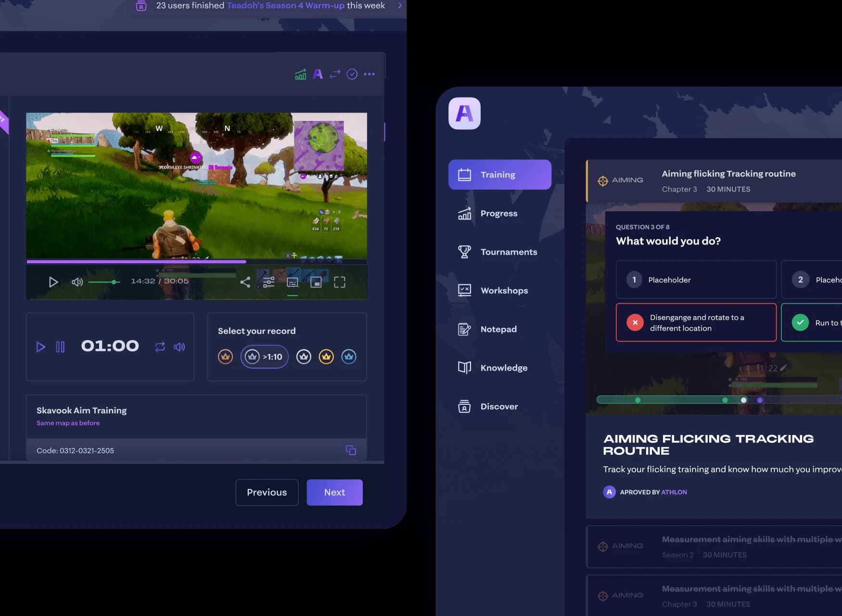The image size is (842, 616).
Task: Copy the map code 0312-0321-2505
Action: tap(351, 450)
